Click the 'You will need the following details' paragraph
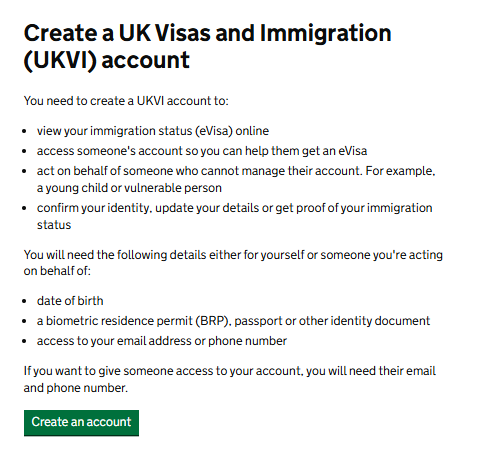Image resolution: width=498 pixels, height=453 pixels. coord(233,263)
